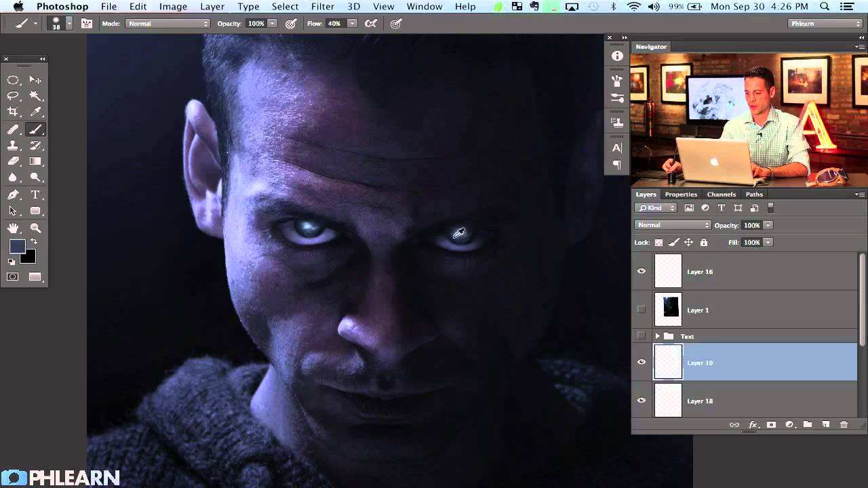Select the Healing Brush tool
The width and height of the screenshot is (868, 488).
(13, 129)
